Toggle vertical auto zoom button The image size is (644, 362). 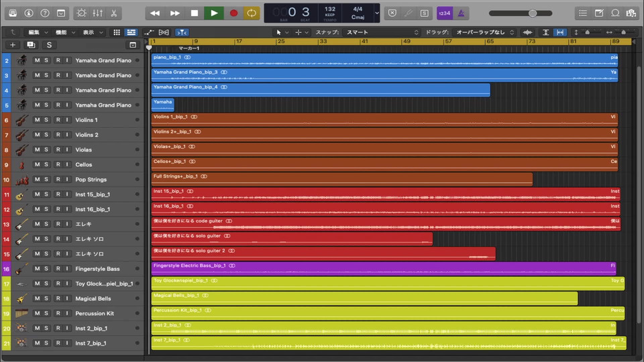pos(546,32)
